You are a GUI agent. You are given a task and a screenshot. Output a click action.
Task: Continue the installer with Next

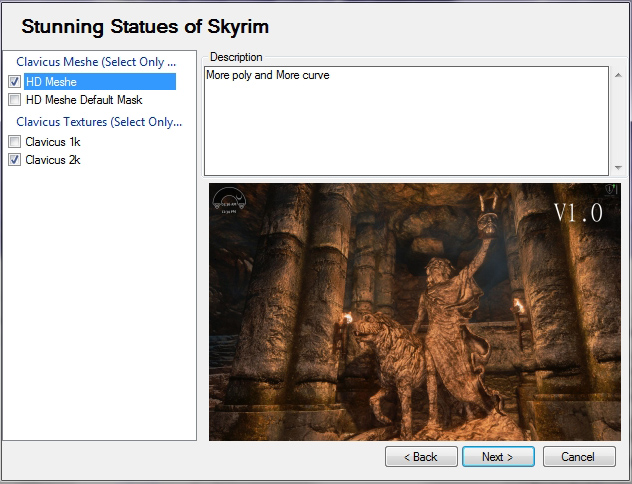click(x=498, y=457)
